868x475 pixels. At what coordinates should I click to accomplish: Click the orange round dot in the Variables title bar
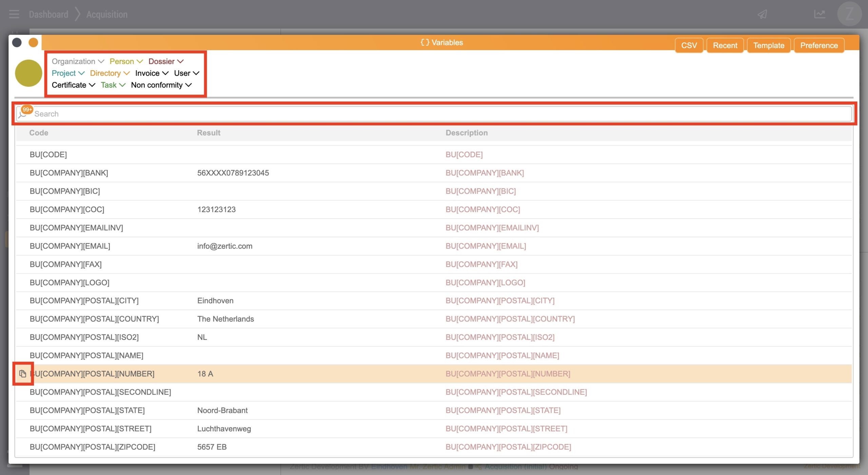click(33, 43)
